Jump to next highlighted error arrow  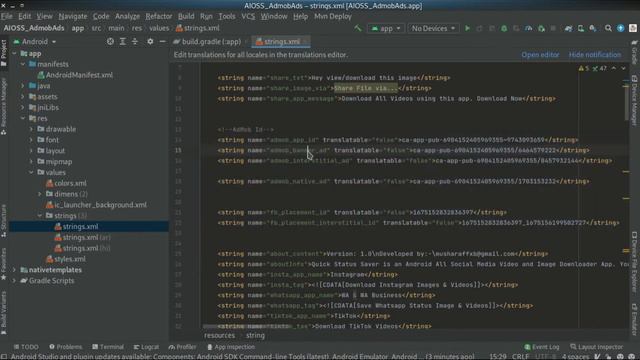624,68
